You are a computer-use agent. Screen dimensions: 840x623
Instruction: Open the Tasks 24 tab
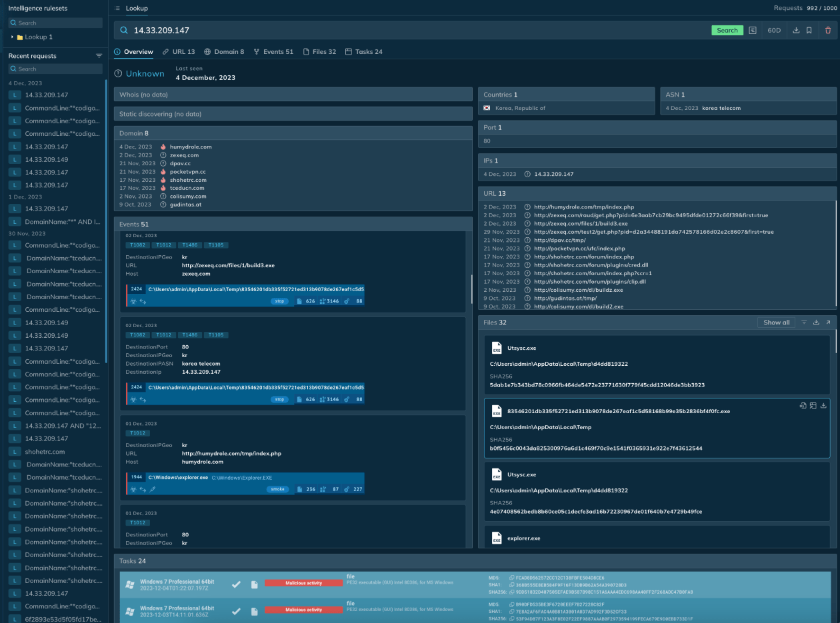coord(363,52)
